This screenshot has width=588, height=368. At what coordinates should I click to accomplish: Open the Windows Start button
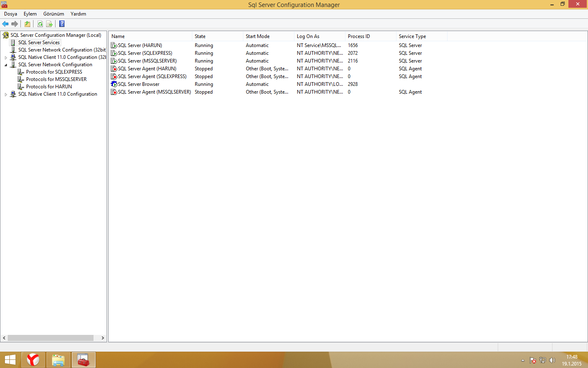tap(10, 360)
